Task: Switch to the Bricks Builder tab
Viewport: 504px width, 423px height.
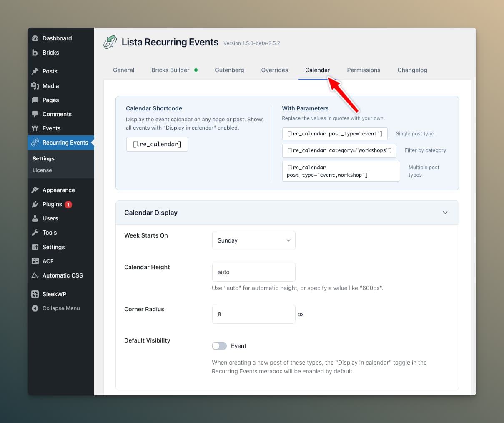Action: click(171, 70)
